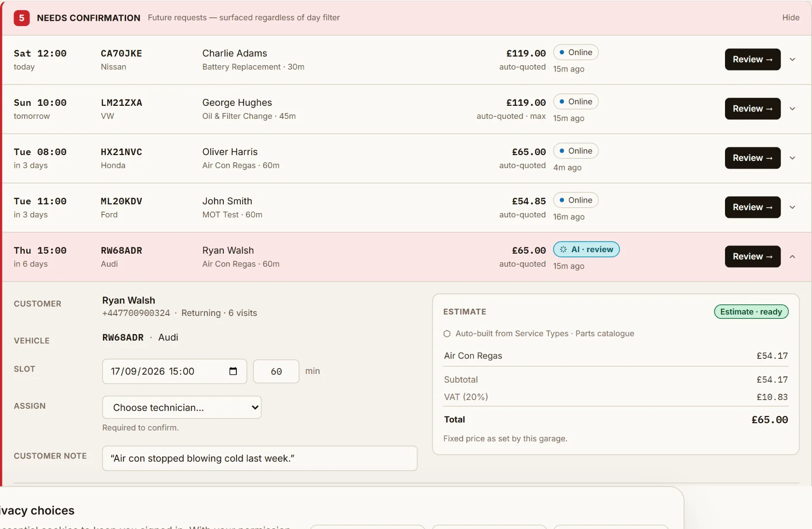Open the Choose technician dropdown
The width and height of the screenshot is (812, 529).
pos(182,407)
